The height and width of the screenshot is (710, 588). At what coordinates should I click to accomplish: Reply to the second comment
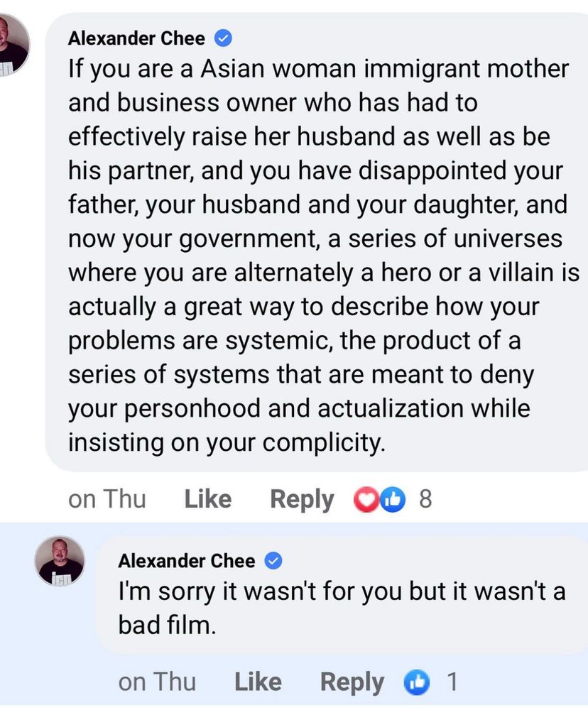click(352, 682)
